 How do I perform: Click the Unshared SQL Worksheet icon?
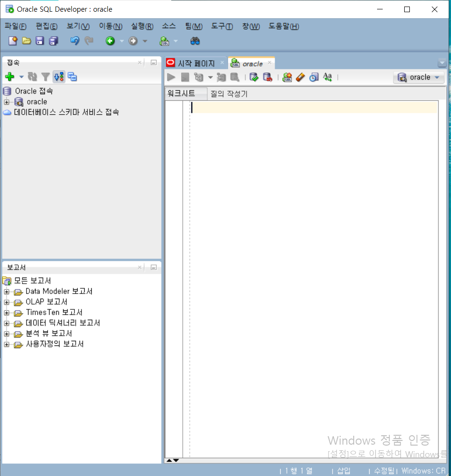287,77
